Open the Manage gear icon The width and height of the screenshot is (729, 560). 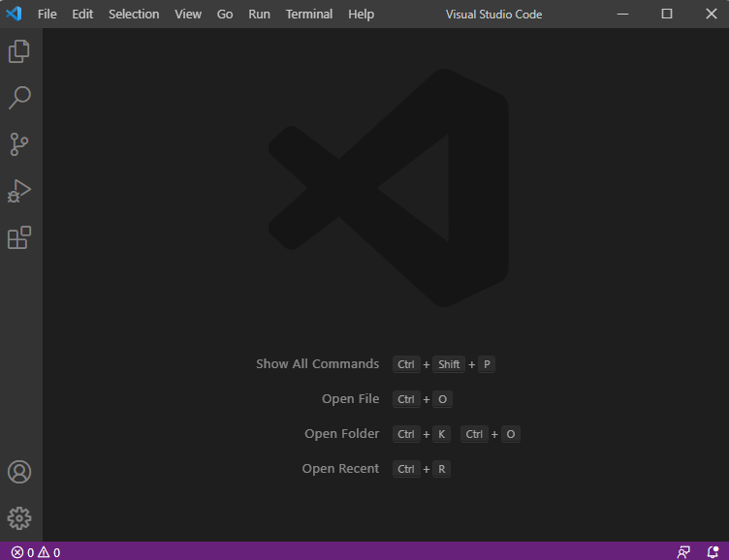[19, 517]
